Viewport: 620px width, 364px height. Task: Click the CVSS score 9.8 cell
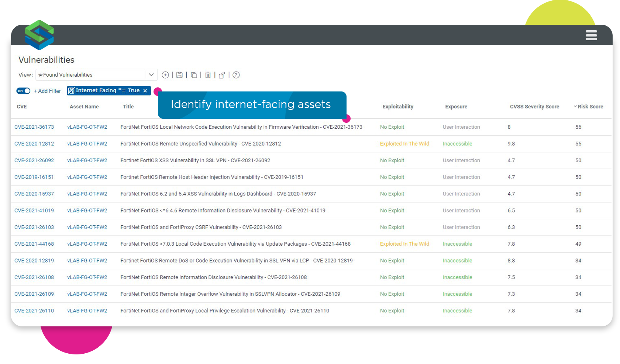pos(511,144)
